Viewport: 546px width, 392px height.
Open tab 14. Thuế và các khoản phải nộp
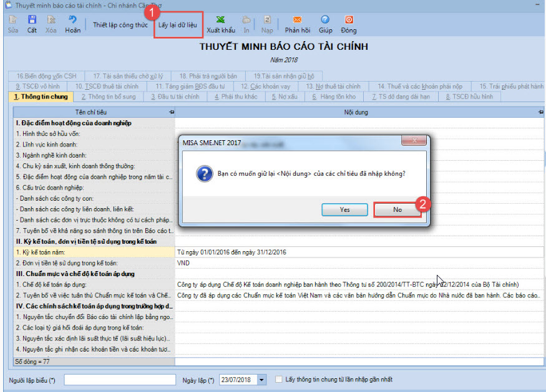point(419,86)
